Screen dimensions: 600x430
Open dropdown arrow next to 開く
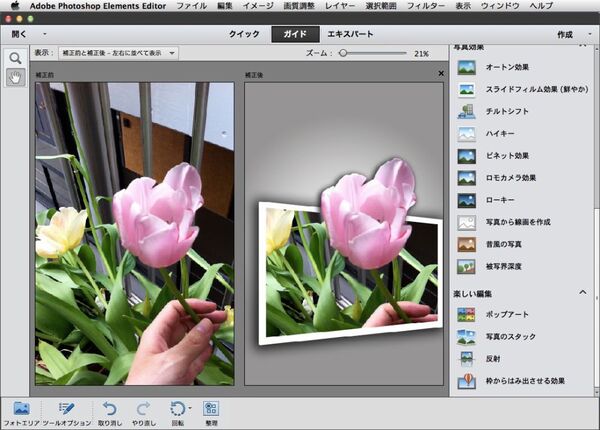[x=45, y=34]
